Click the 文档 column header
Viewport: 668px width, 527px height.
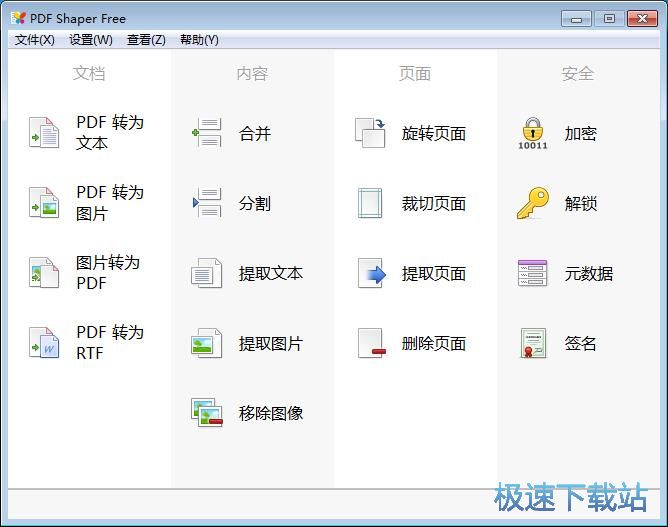[89, 73]
